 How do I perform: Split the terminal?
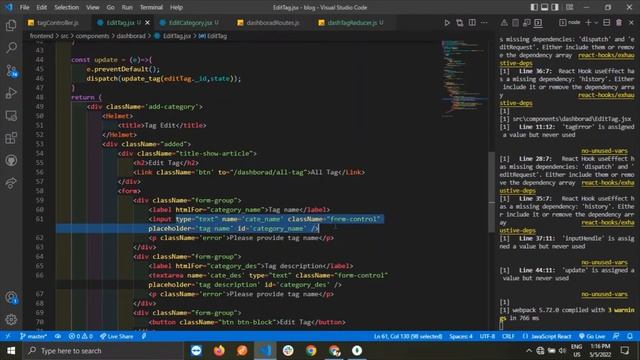pos(607,23)
